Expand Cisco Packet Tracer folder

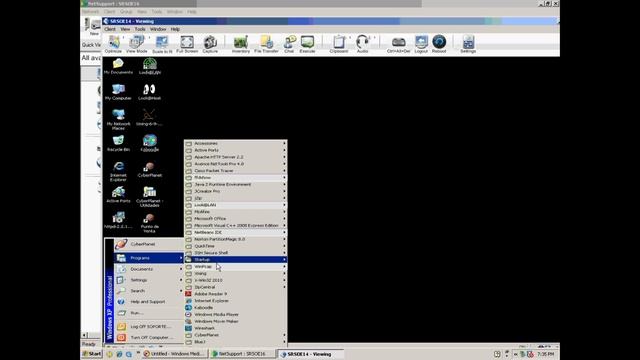click(236, 171)
